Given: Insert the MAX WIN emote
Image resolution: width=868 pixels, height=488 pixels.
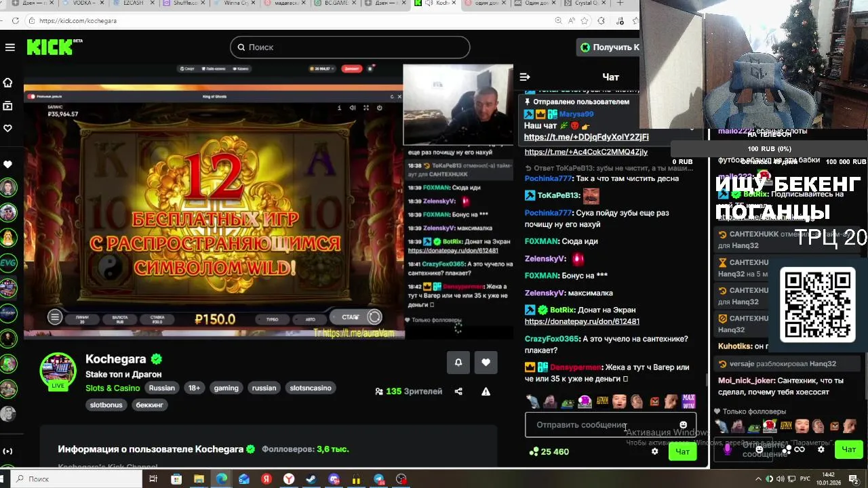Looking at the screenshot, I should click(x=688, y=402).
